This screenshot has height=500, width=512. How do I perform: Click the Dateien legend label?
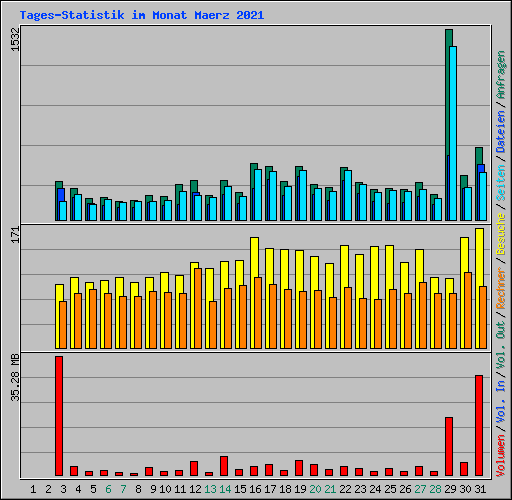pos(501,131)
